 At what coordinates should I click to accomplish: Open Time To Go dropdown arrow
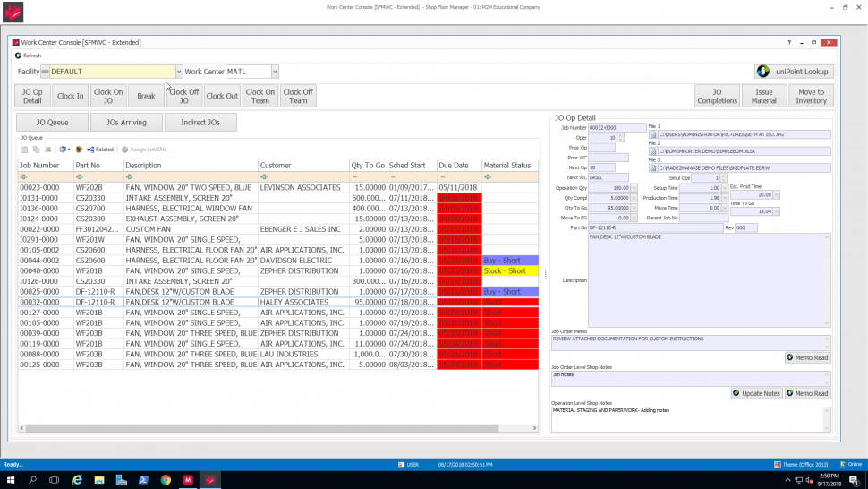(776, 211)
